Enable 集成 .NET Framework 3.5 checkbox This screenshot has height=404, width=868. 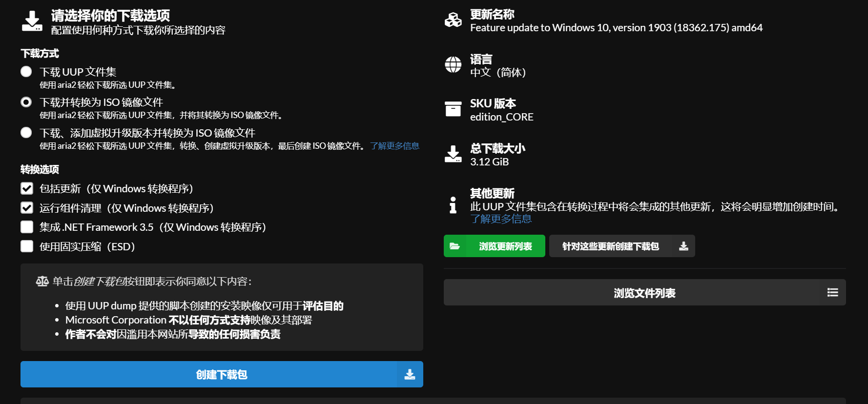(27, 227)
